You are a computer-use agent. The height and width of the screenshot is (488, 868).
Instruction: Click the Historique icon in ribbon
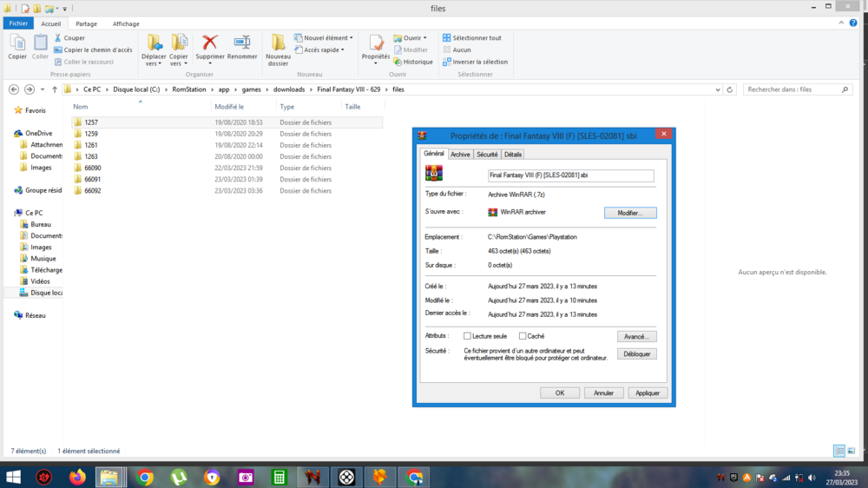click(398, 62)
